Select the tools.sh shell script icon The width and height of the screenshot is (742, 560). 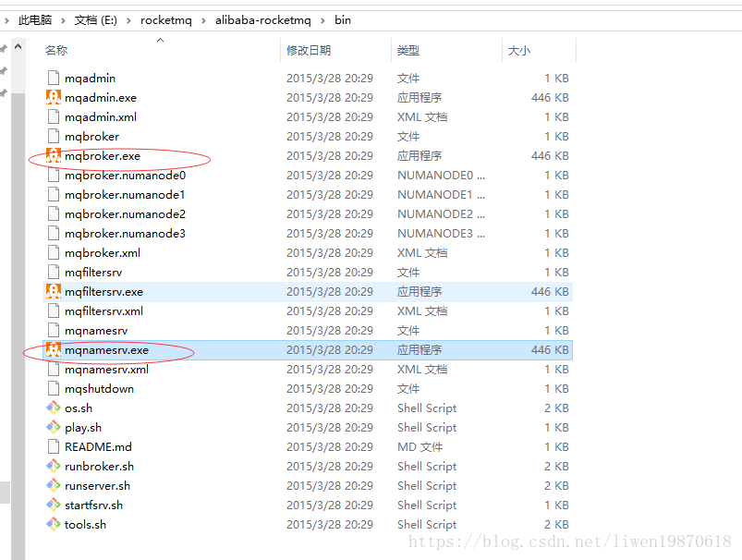click(x=54, y=525)
